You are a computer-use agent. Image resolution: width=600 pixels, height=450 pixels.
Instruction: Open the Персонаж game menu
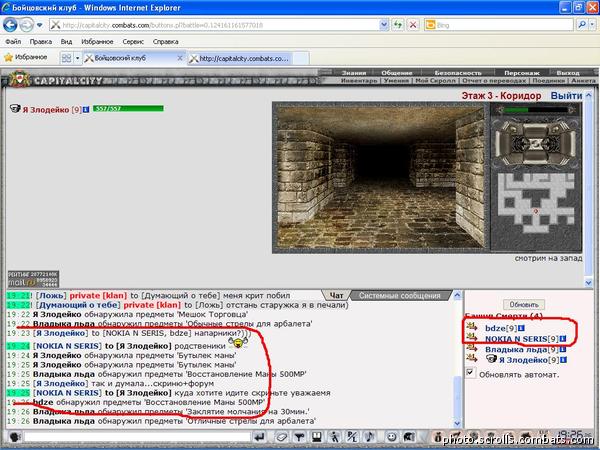(x=522, y=73)
